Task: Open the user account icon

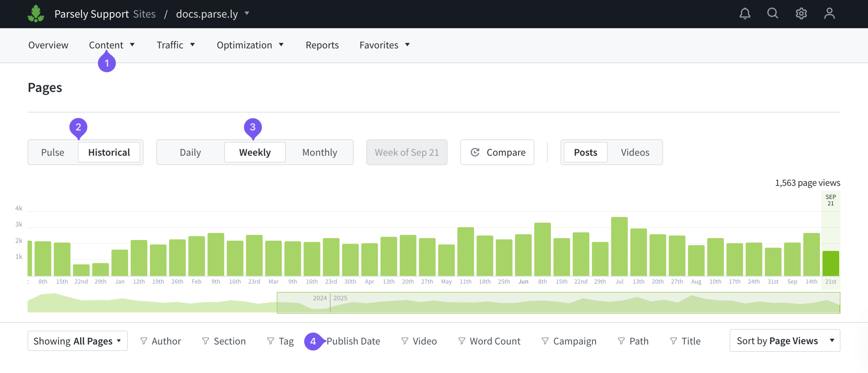Action: [829, 14]
